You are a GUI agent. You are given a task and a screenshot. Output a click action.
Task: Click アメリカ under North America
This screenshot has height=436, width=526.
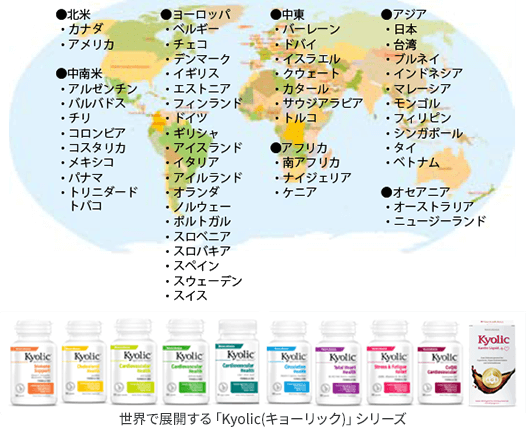[x=91, y=44]
